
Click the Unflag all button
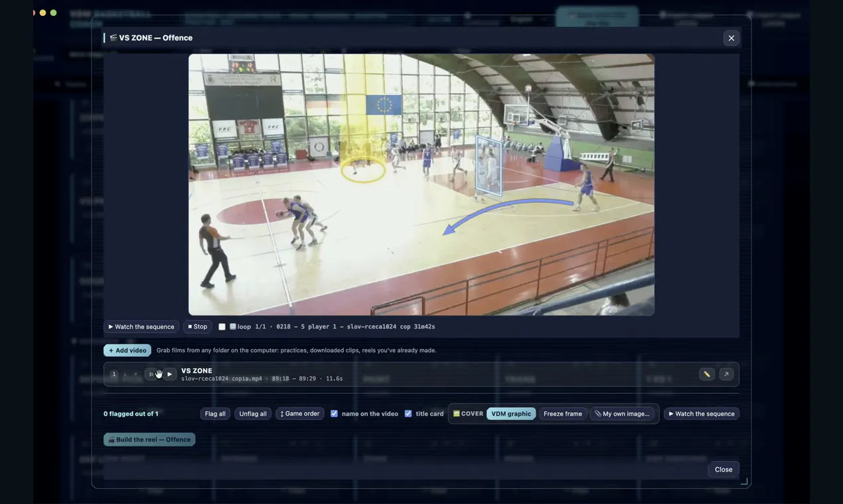pyautogui.click(x=253, y=414)
